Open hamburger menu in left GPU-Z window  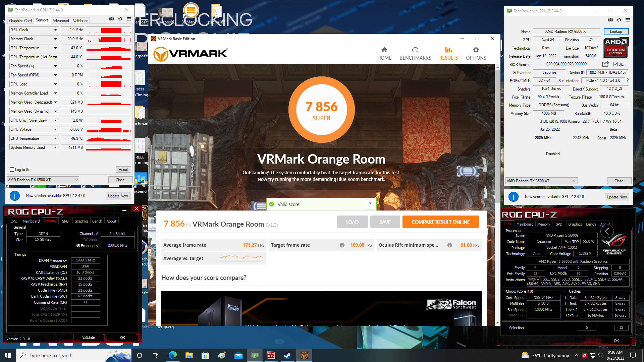coord(129,19)
